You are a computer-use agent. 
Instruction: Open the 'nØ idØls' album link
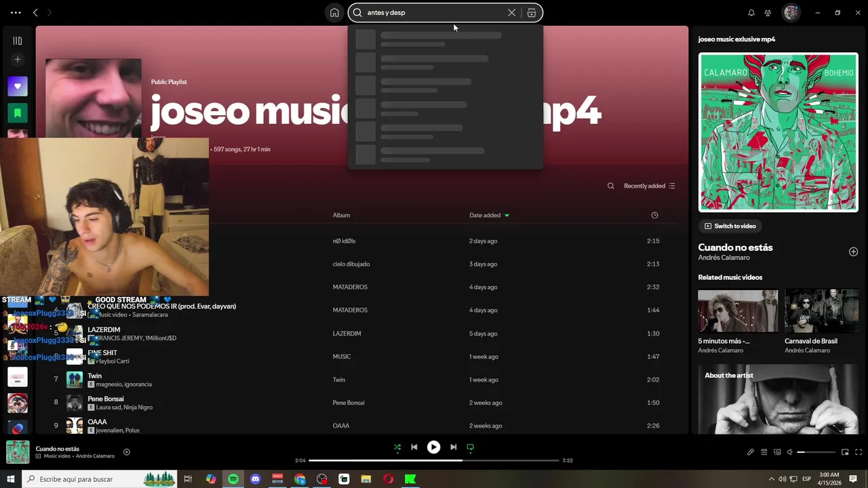point(344,241)
